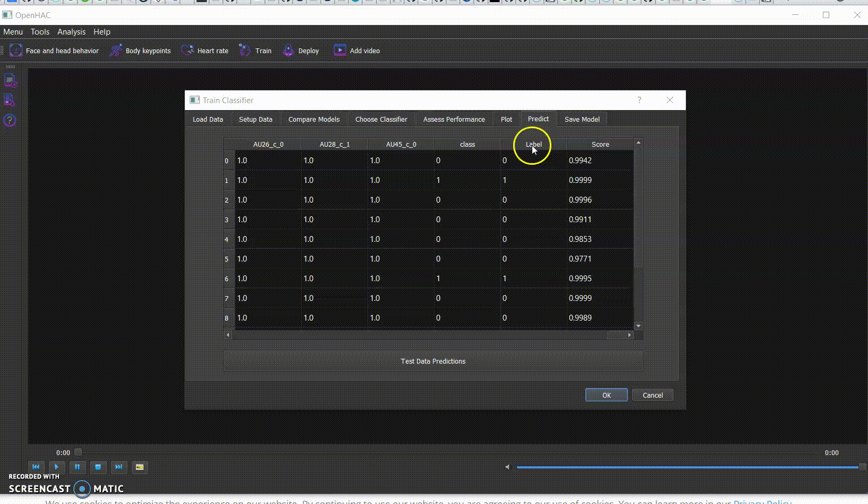Click the table's scroll right arrow
The height and width of the screenshot is (504, 868).
(x=629, y=335)
